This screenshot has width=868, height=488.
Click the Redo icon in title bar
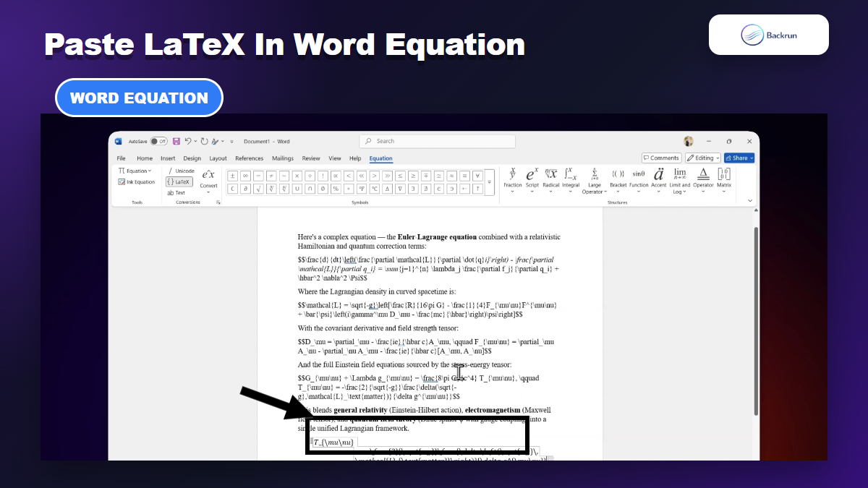tap(204, 141)
